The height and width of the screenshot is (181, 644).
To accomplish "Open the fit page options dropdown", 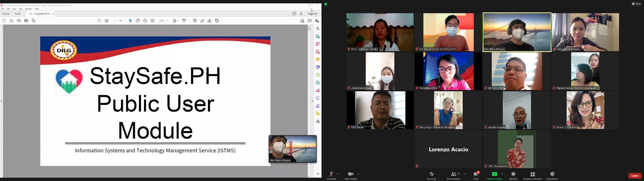I will point(175,21).
